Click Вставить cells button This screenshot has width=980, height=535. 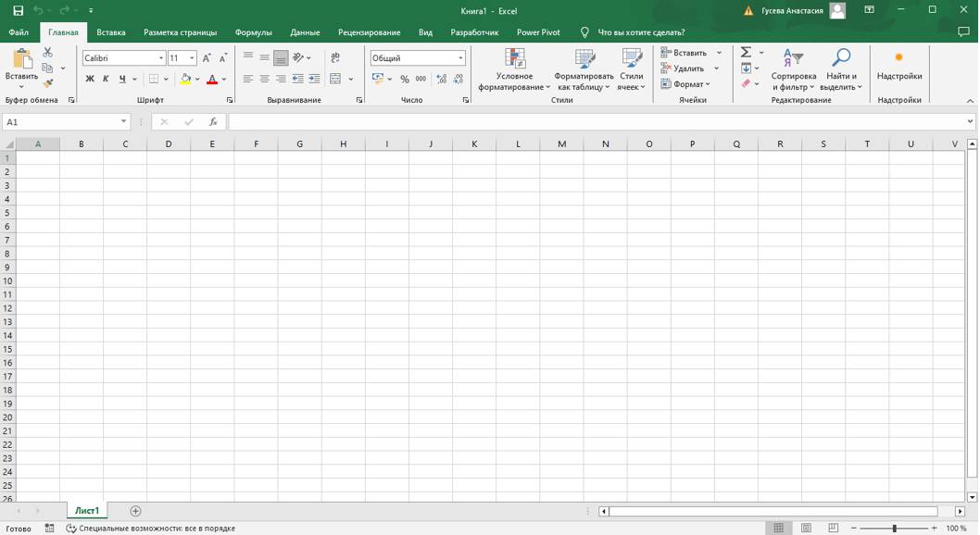coord(684,53)
